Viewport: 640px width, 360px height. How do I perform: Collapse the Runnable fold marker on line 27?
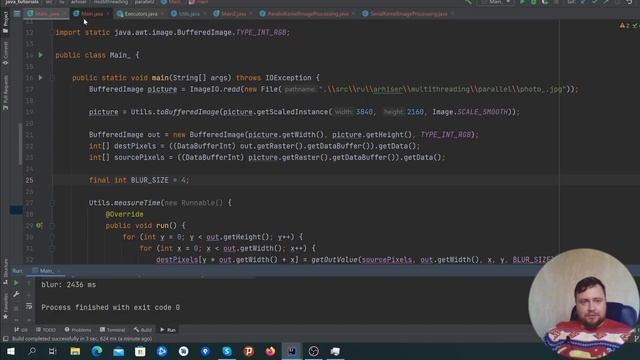click(53, 203)
